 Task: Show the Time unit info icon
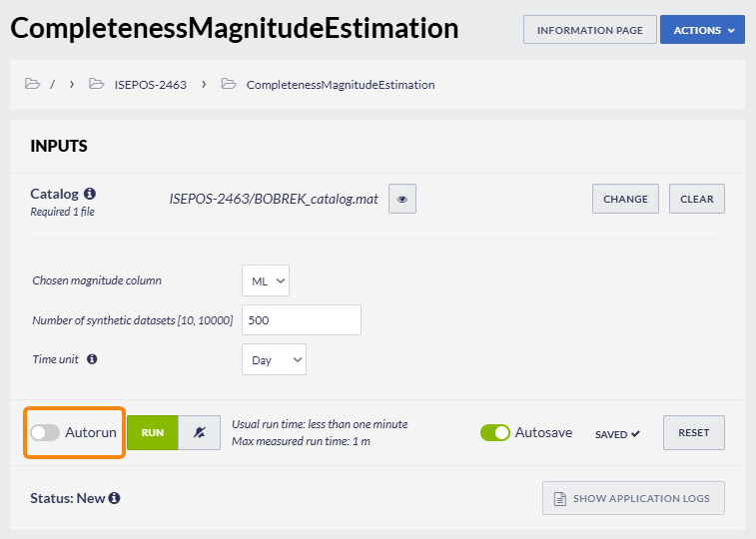92,359
